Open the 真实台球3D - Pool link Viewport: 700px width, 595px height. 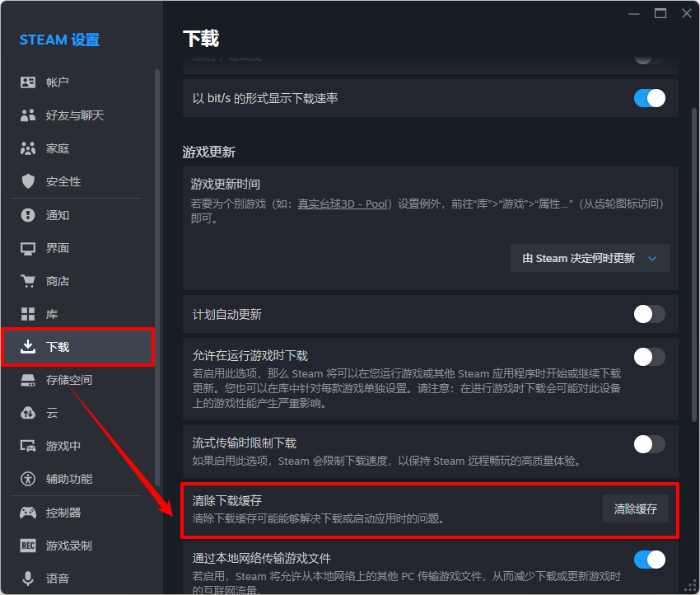342,204
